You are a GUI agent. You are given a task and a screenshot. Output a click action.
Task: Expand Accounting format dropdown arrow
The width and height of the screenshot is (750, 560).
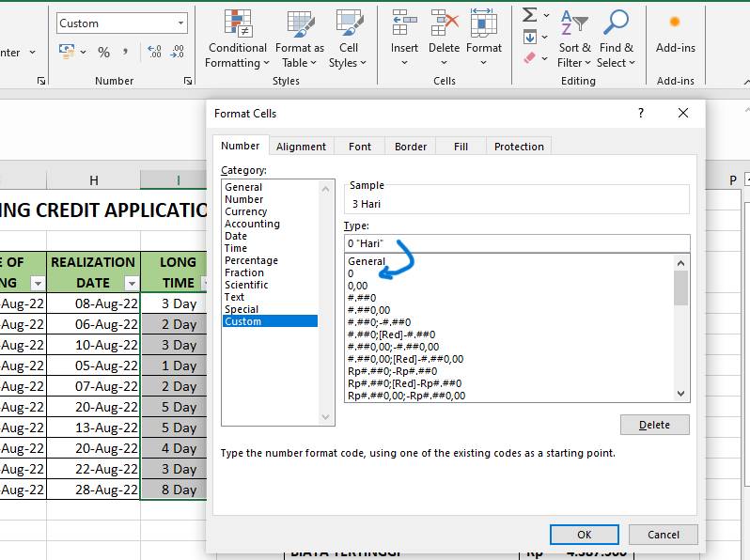point(83,52)
